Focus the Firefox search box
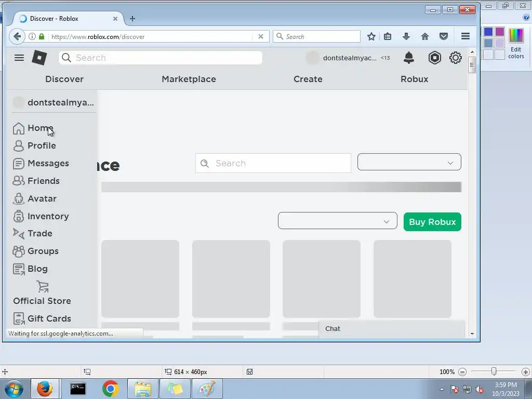This screenshot has width=532, height=399. coord(316,36)
